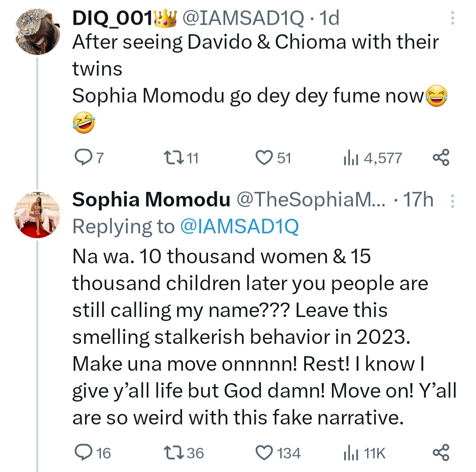The height and width of the screenshot is (472, 476).
Task: Click the 17h timestamp on the reply
Action: click(418, 200)
